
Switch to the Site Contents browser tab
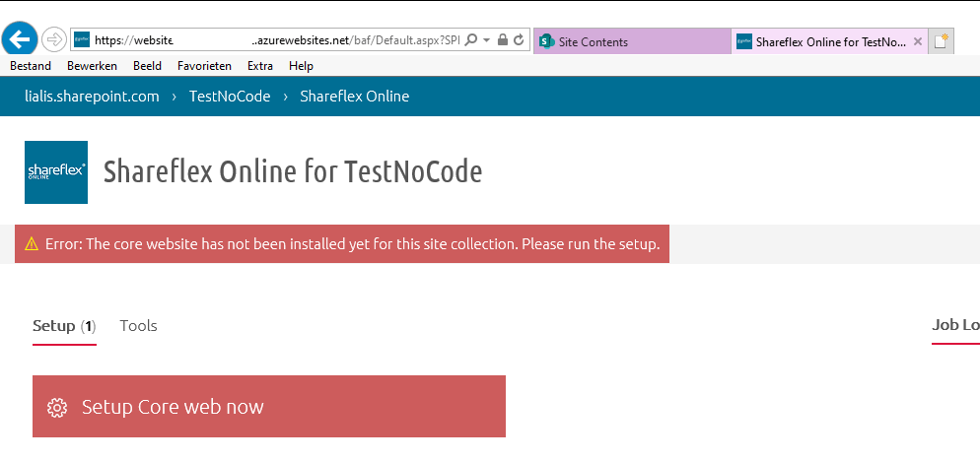(x=632, y=41)
